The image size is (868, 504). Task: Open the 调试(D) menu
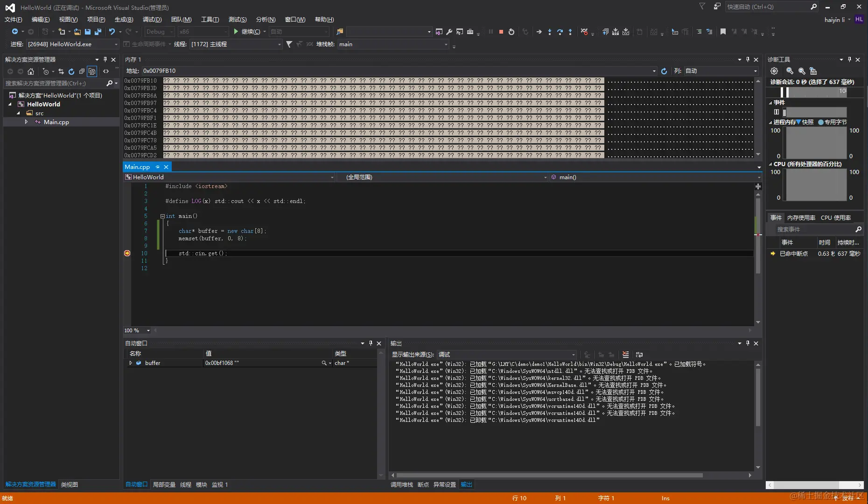coord(152,19)
